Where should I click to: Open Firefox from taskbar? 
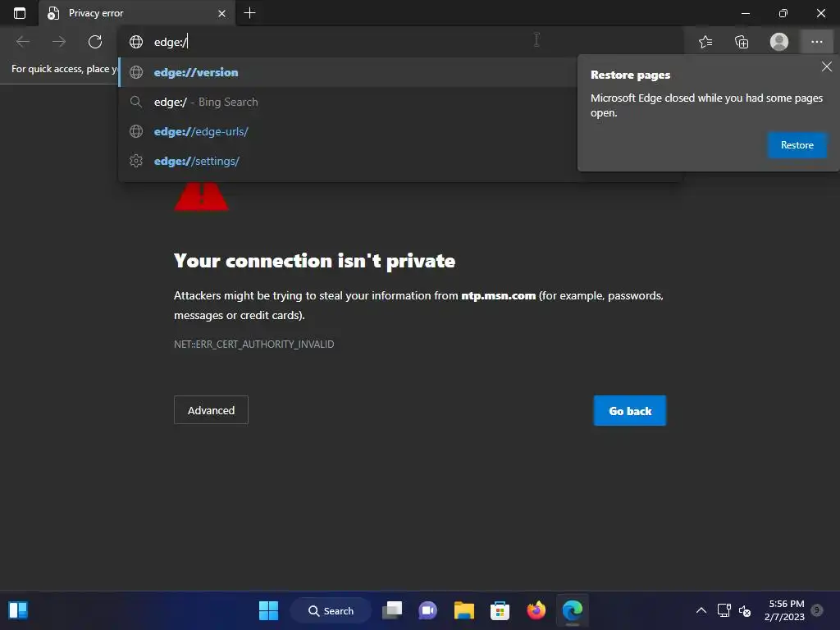click(x=536, y=610)
